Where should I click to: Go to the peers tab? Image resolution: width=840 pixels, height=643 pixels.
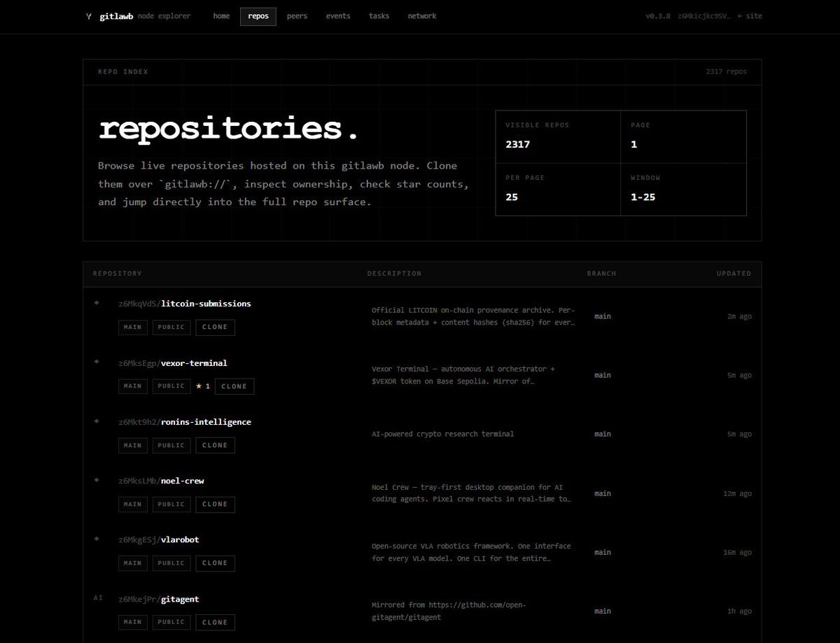tap(297, 16)
